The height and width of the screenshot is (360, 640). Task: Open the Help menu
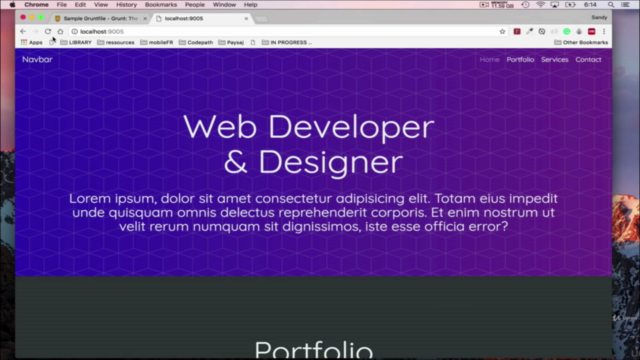coord(251,4)
